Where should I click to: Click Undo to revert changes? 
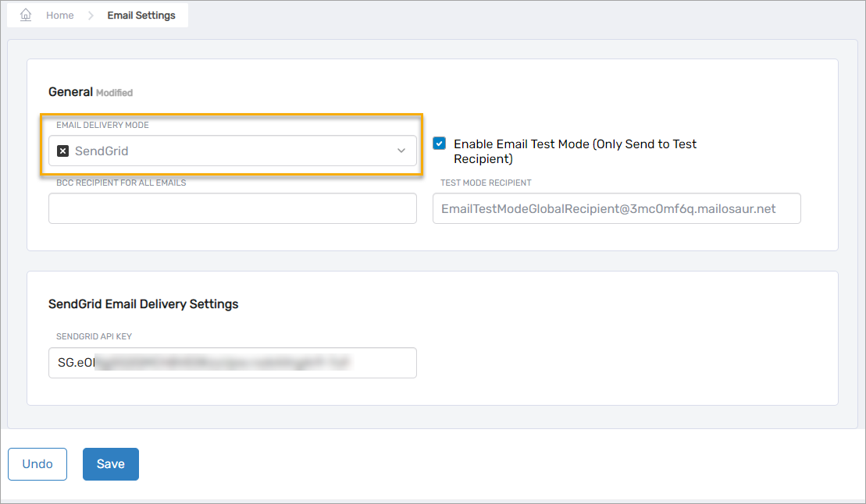(37, 463)
